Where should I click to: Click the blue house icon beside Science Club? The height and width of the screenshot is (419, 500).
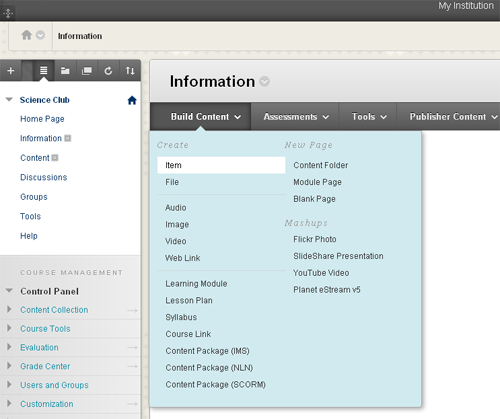click(x=132, y=100)
